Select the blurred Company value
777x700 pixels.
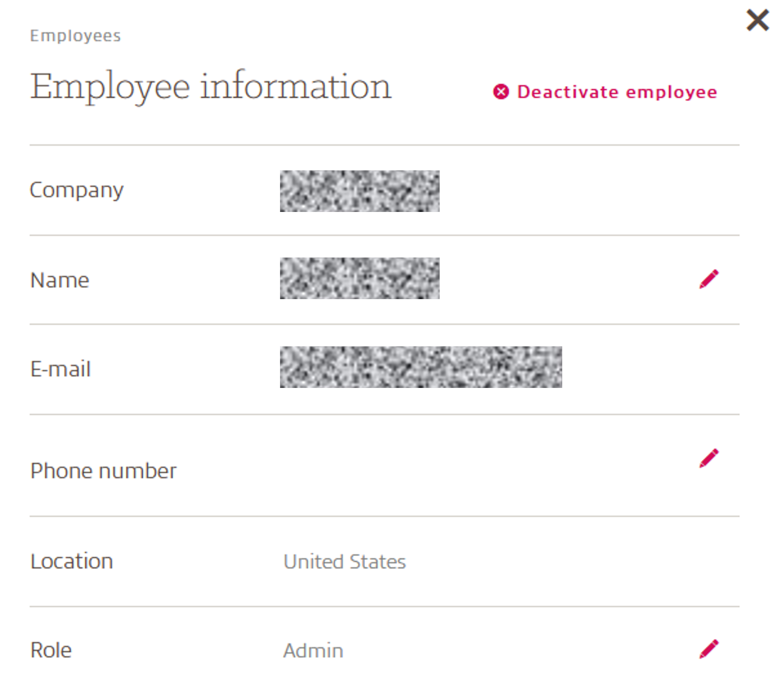pos(359,191)
